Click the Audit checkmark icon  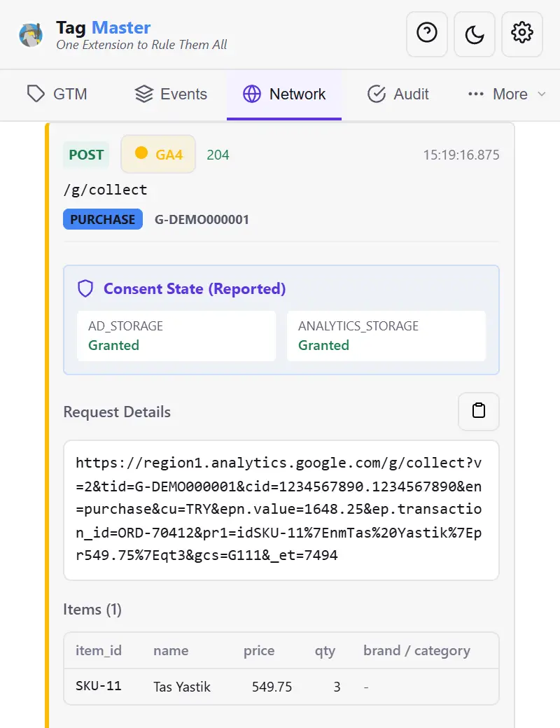tap(377, 94)
